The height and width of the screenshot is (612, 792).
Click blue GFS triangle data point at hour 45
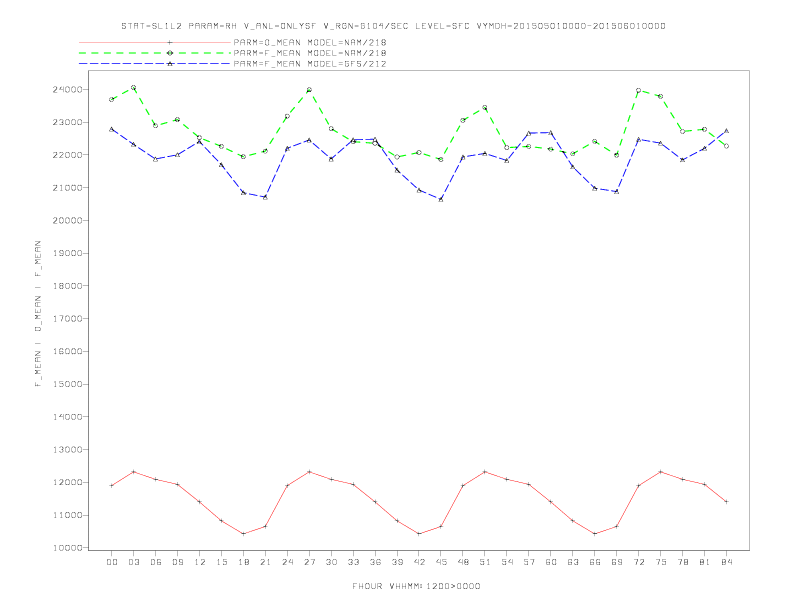pyautogui.click(x=441, y=199)
